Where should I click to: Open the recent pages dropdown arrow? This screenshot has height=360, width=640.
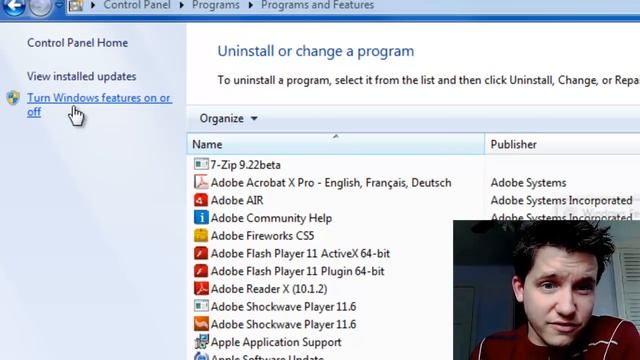(59, 5)
